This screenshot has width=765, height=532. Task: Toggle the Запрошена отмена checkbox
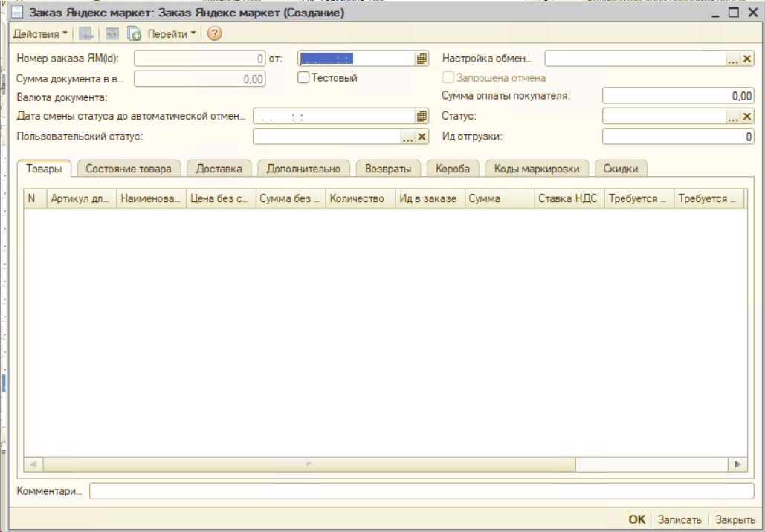[448, 77]
